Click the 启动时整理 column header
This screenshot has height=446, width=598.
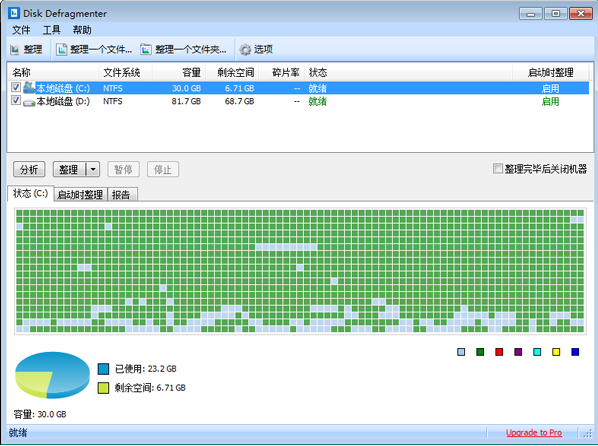(x=551, y=72)
